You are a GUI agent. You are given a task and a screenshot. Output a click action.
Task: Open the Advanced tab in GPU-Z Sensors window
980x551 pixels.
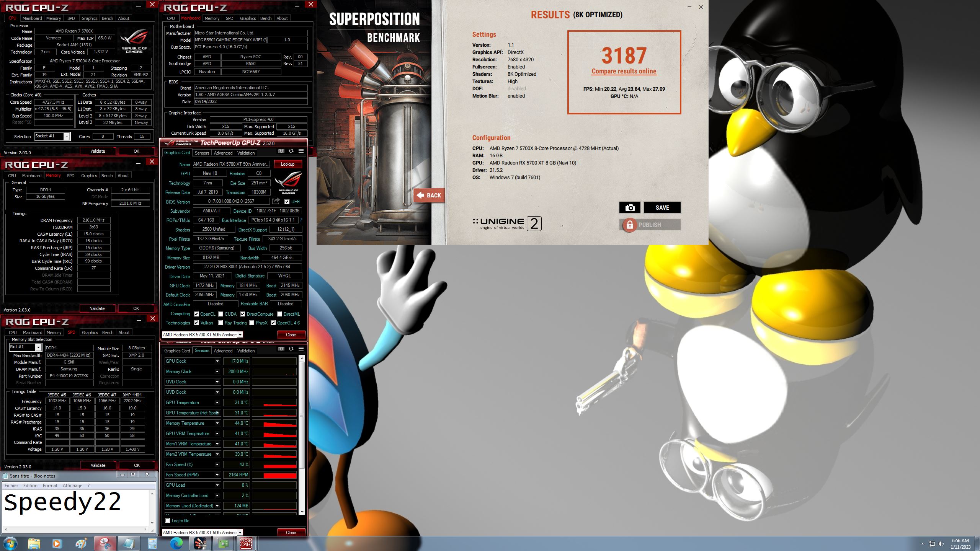(223, 351)
